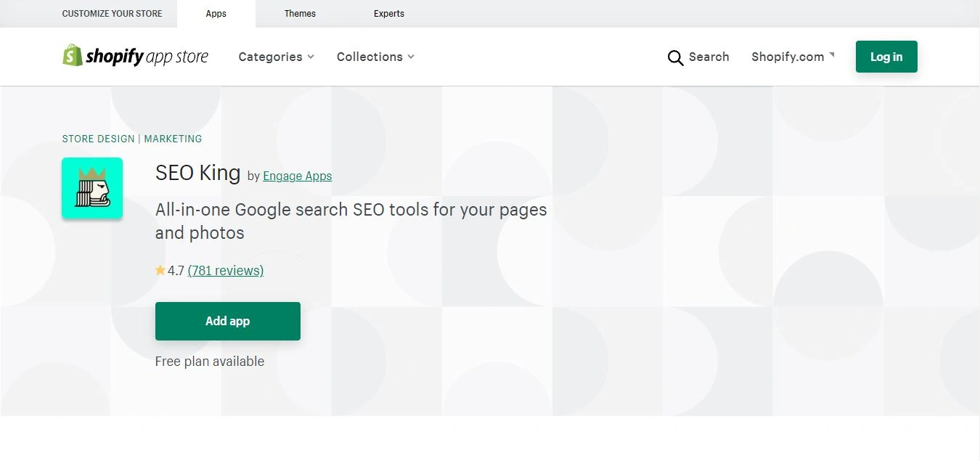Screen dimensions: 980x461
Task: Click the SEO King crown app icon
Action: [x=92, y=188]
